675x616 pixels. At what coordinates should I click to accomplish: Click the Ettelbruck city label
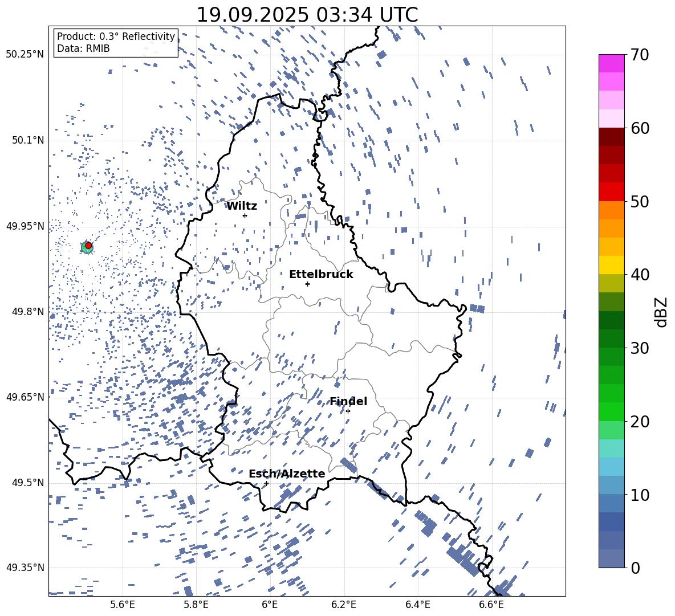(321, 275)
